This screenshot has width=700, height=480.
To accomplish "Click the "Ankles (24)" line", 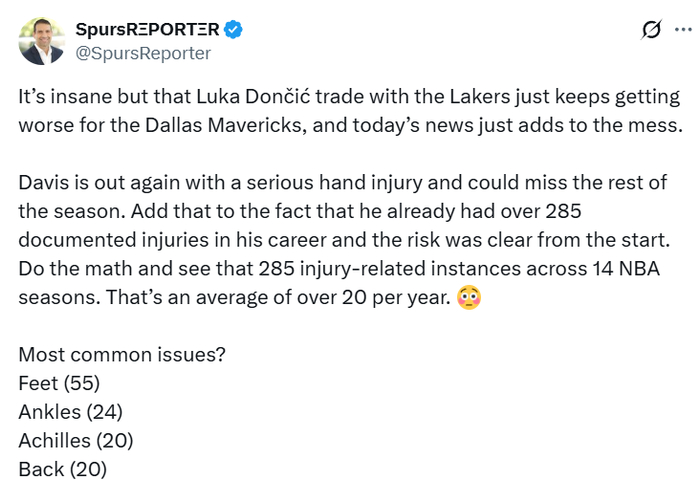I will (x=70, y=411).
